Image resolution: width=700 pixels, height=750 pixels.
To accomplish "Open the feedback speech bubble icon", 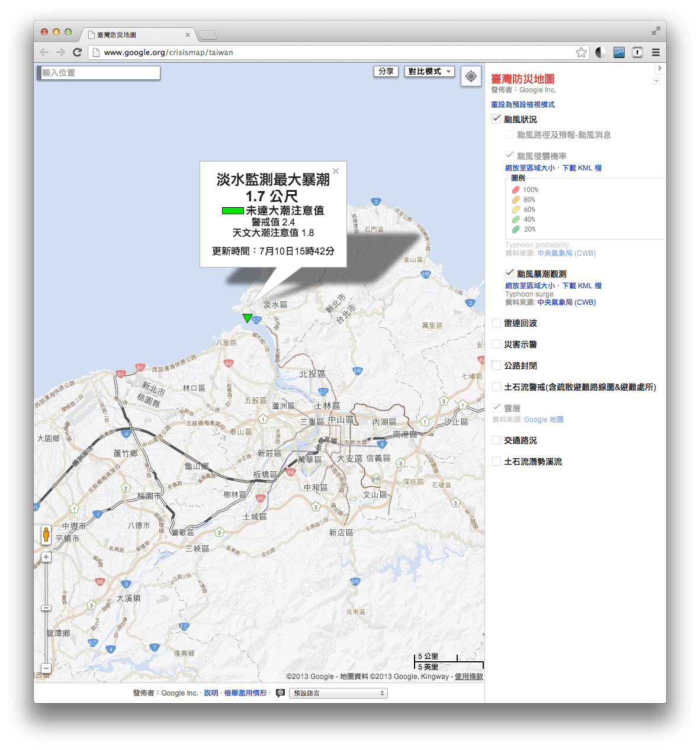I will [x=280, y=693].
